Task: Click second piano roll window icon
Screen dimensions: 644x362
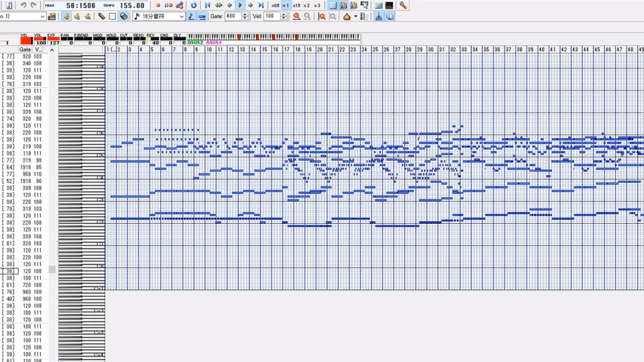Action: (x=354, y=5)
